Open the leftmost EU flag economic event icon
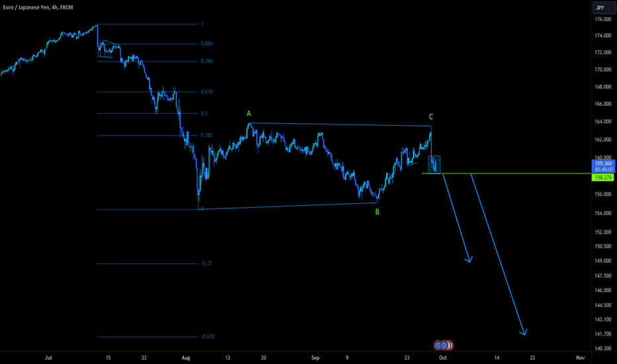The height and width of the screenshot is (364, 617). 438,345
